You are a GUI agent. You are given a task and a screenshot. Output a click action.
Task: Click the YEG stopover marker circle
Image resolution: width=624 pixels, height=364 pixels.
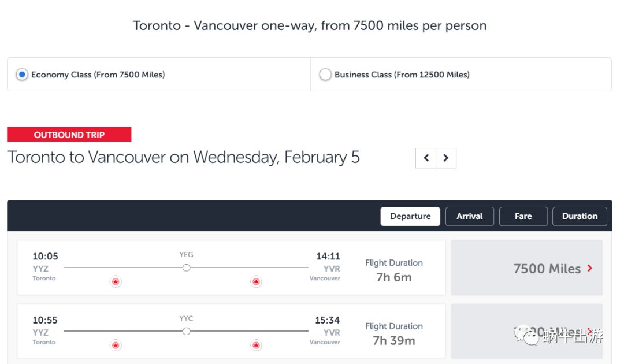(186, 268)
